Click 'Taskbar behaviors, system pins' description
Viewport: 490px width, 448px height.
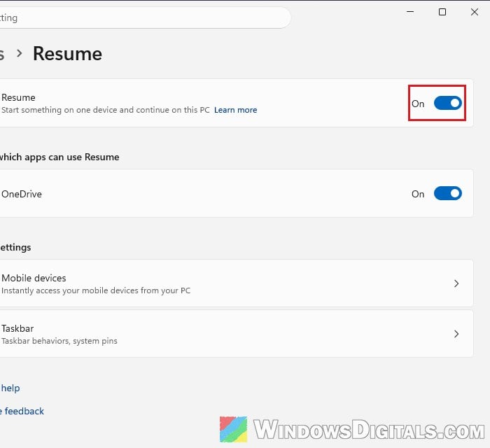pyautogui.click(x=59, y=341)
